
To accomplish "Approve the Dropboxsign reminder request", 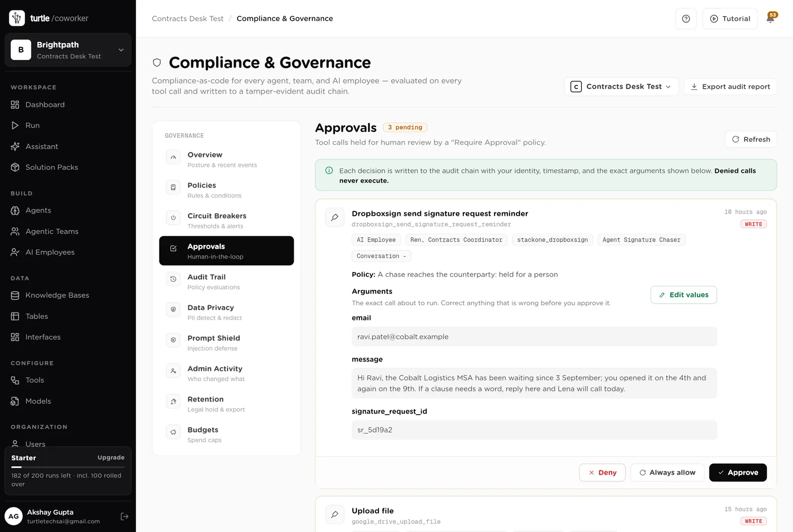I will [x=737, y=473].
